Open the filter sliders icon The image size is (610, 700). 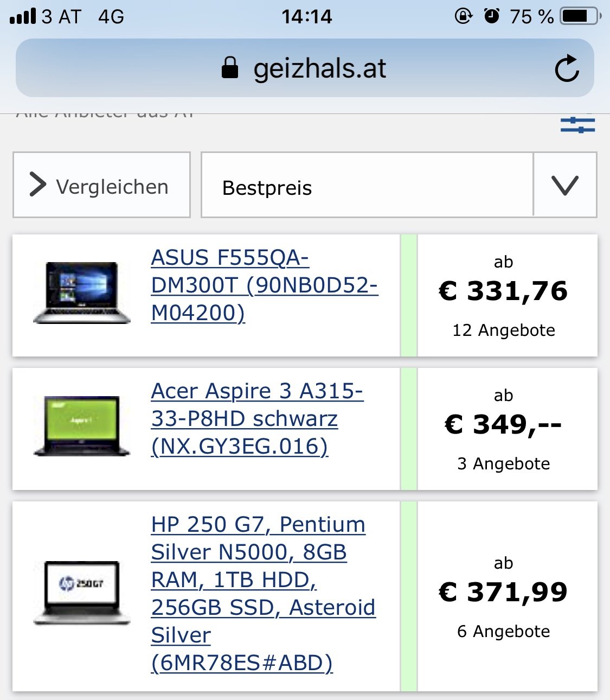577,125
